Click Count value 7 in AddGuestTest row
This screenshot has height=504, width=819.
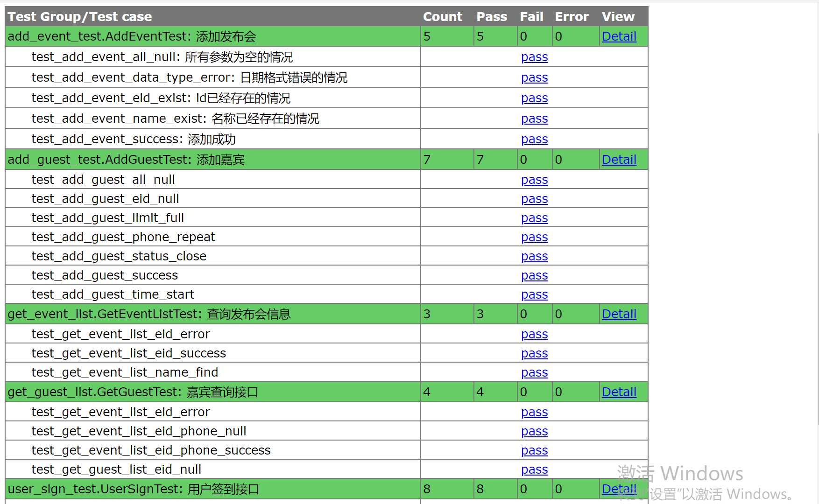click(427, 160)
